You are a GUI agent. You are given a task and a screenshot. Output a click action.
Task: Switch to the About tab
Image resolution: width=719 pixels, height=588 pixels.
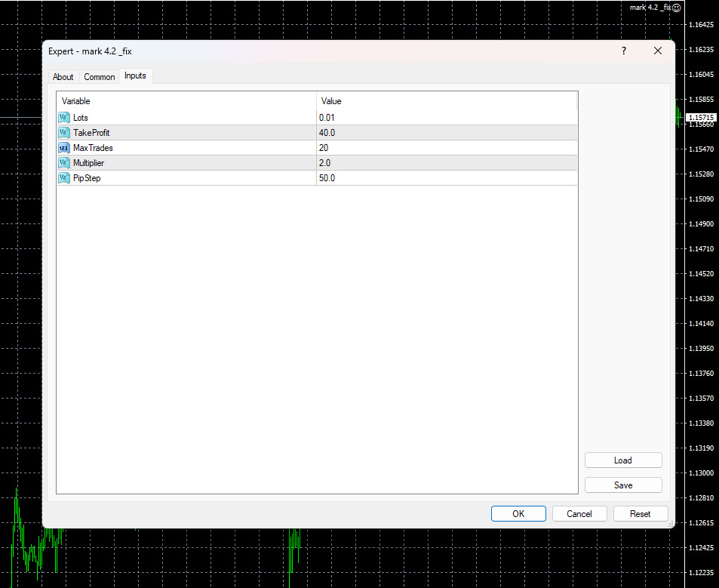(x=63, y=77)
